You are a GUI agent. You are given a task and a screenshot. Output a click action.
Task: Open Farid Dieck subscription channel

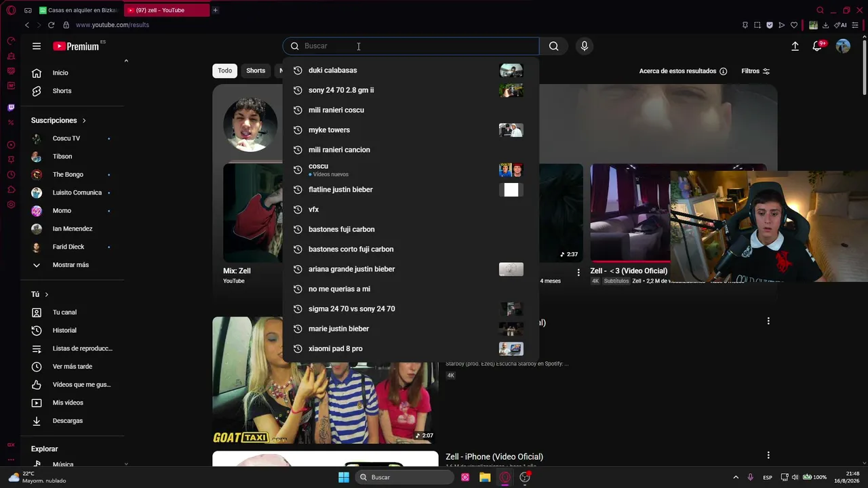tap(73, 247)
